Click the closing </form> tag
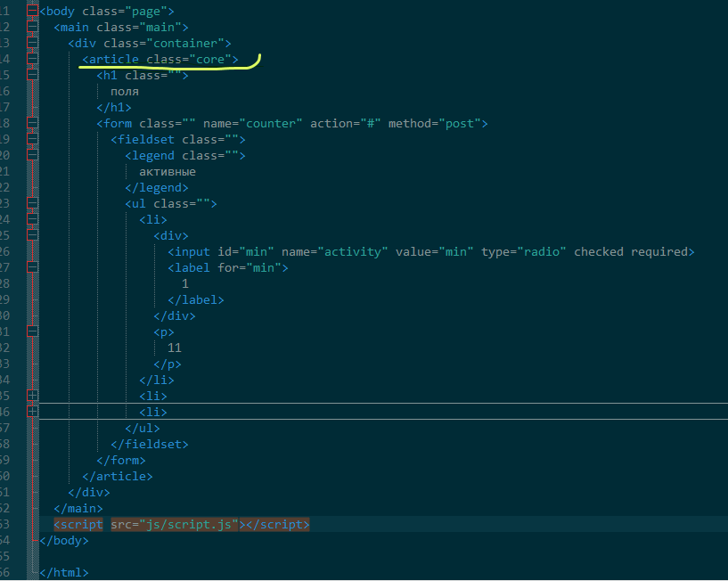 point(121,460)
